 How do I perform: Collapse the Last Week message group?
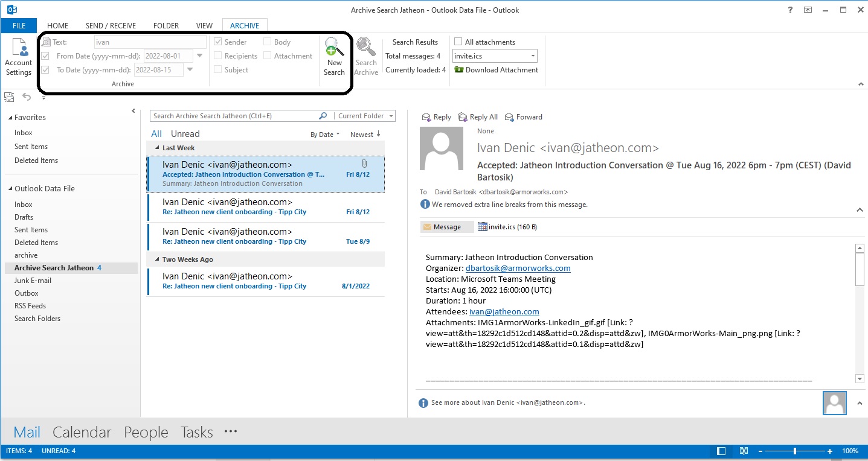click(x=158, y=148)
